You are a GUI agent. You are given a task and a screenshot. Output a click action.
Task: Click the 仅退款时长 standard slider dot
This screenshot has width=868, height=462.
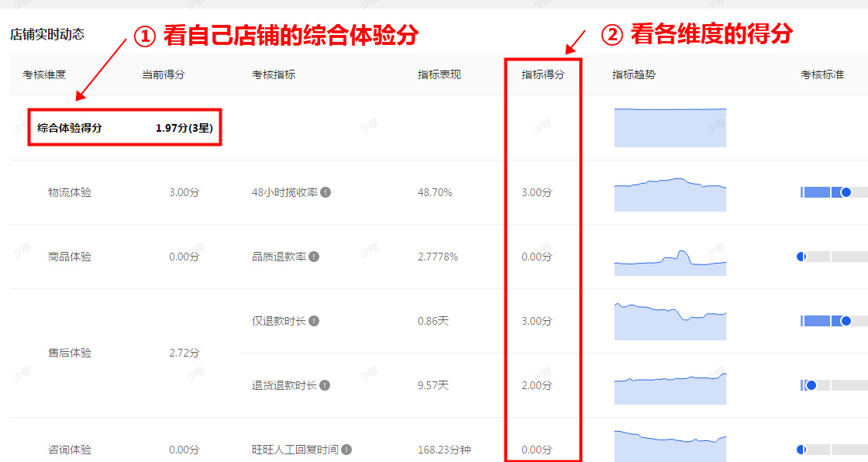coord(846,321)
